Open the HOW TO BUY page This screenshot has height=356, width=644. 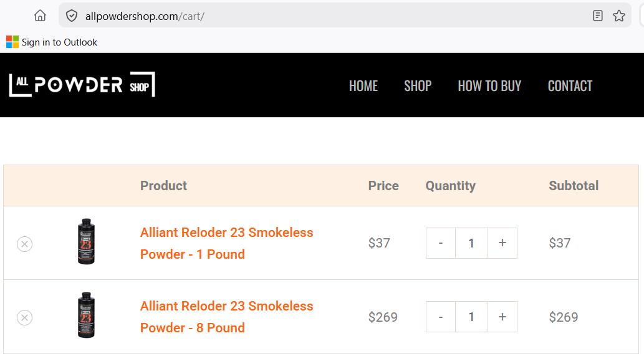click(x=489, y=85)
